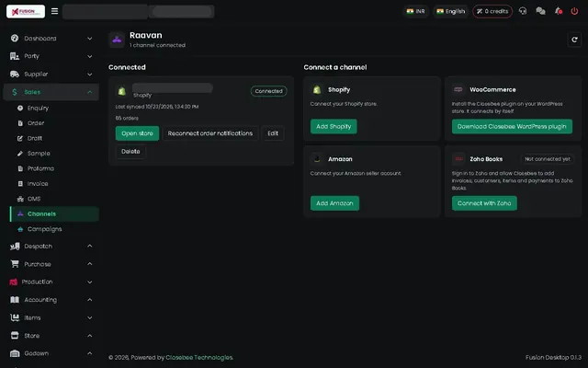Toggle the Despatch section chevron

click(90, 246)
